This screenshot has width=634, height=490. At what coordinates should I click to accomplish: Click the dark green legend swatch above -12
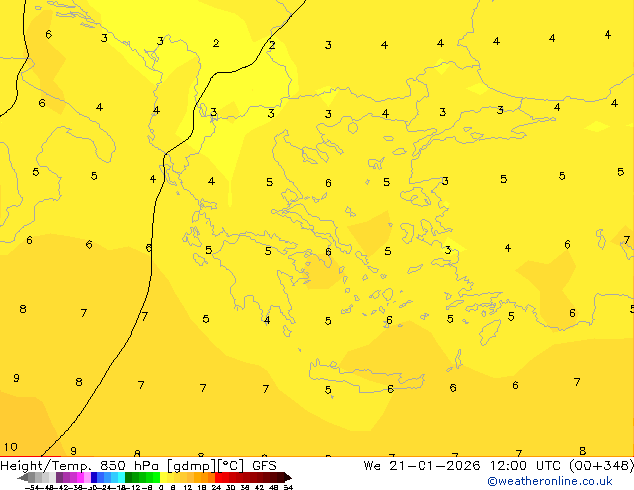[x=129, y=477]
